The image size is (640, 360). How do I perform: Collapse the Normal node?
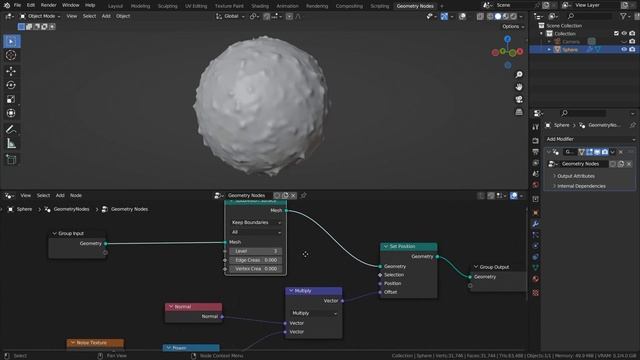pos(171,307)
